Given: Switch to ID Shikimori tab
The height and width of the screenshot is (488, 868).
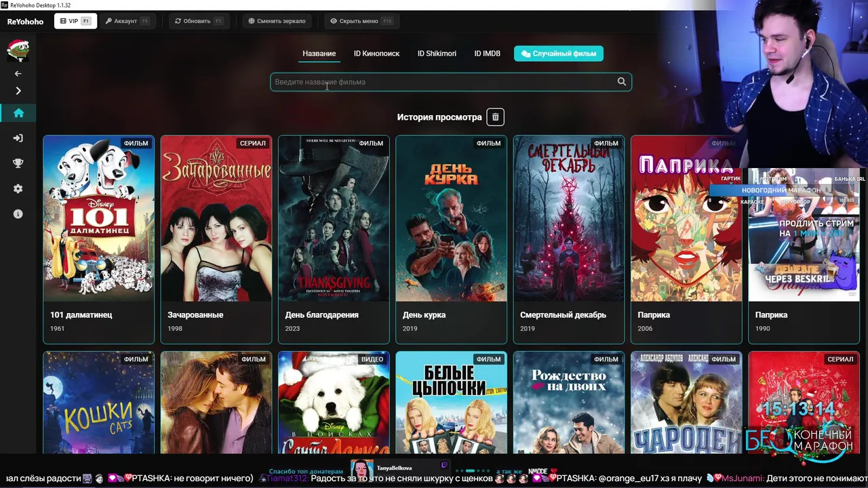Looking at the screenshot, I should (x=437, y=54).
